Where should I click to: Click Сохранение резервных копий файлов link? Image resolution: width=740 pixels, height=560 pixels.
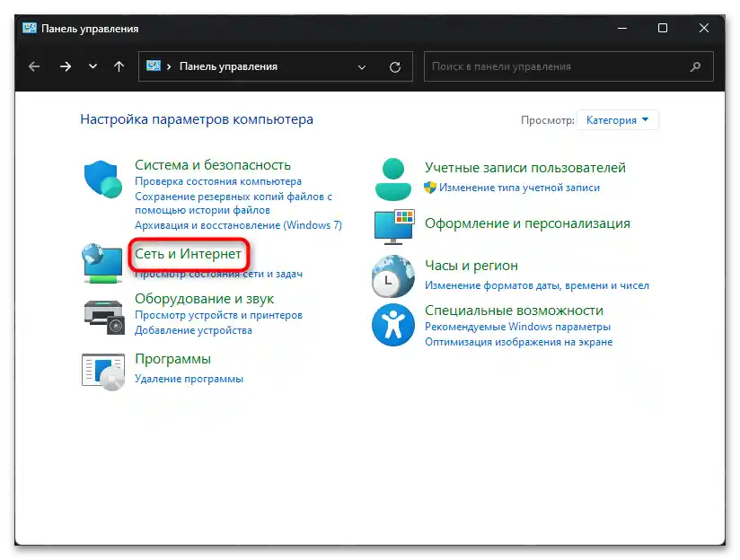click(233, 203)
